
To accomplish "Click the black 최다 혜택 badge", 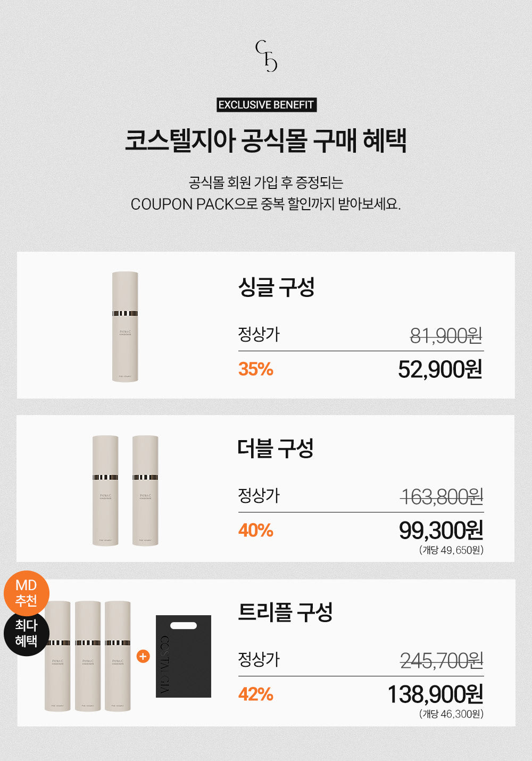I will (x=26, y=633).
